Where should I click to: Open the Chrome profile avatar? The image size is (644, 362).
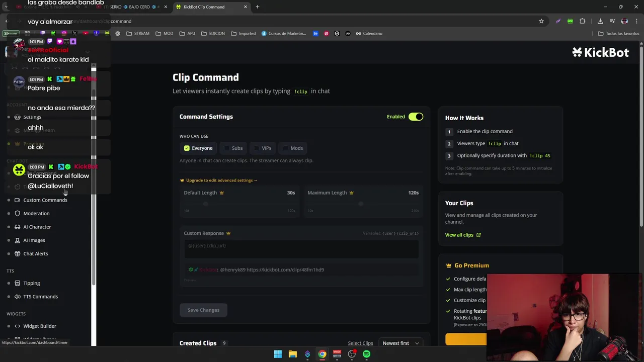624,21
